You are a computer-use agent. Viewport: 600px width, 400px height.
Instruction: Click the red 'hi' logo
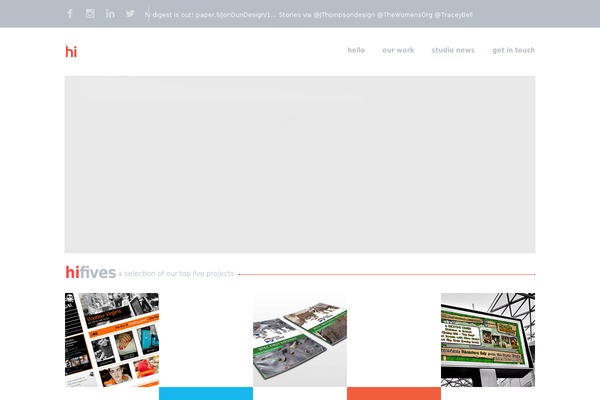71,51
